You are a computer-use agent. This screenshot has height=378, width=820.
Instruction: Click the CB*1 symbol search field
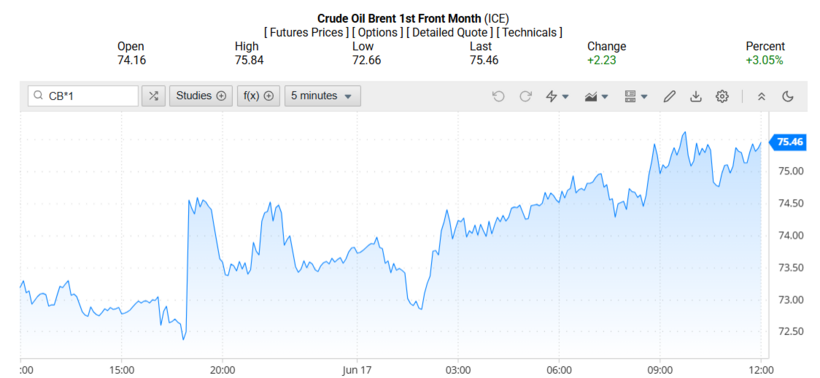(83, 96)
